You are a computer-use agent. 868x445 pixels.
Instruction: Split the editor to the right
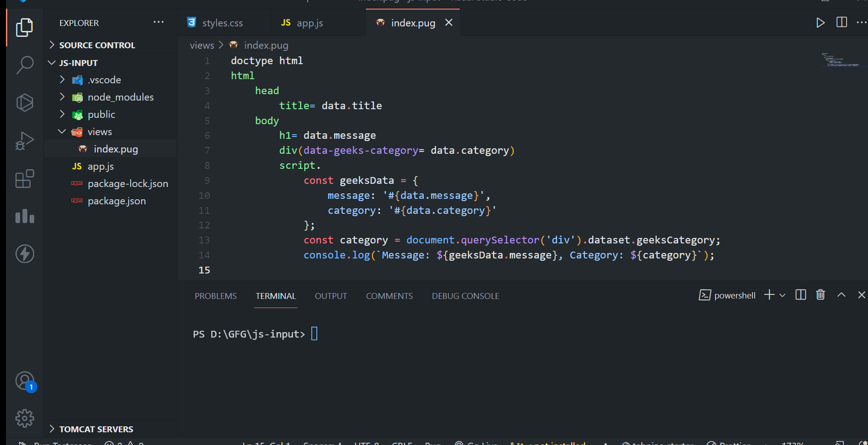tap(842, 22)
